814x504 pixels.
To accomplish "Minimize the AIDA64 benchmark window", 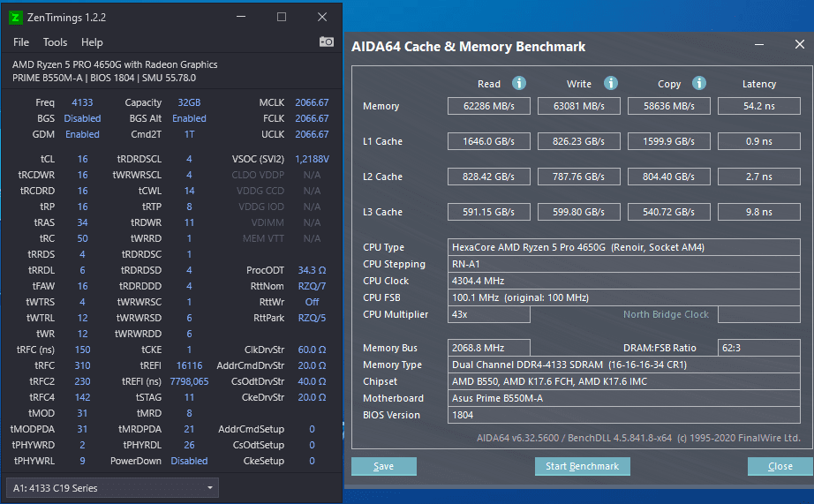I will 759,45.
